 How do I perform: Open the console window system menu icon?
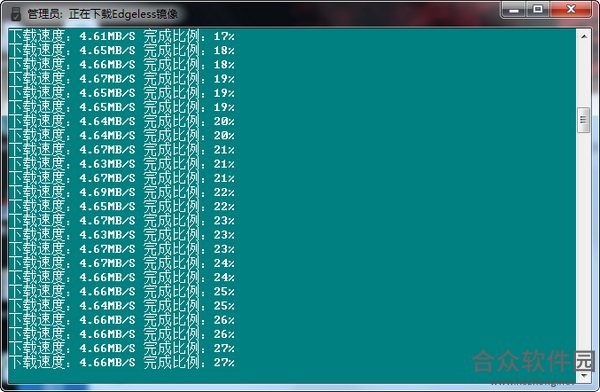[16, 14]
